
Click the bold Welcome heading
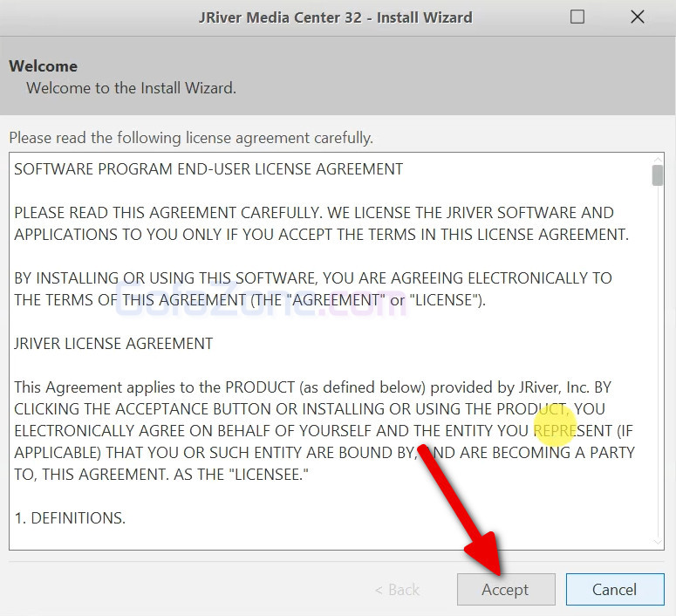(x=43, y=66)
